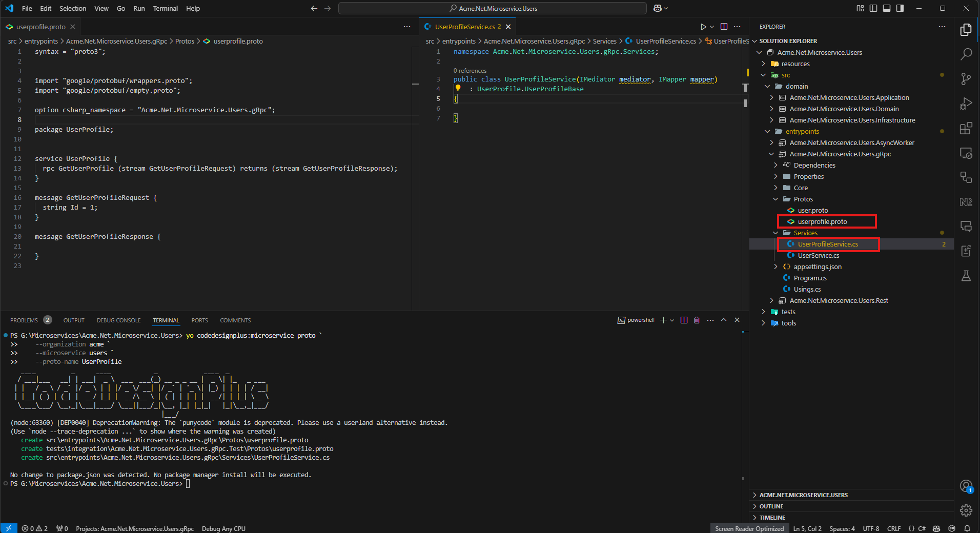Click the errors and warnings count in the status bar
Screen dimensions: 980x533
[x=35, y=528]
